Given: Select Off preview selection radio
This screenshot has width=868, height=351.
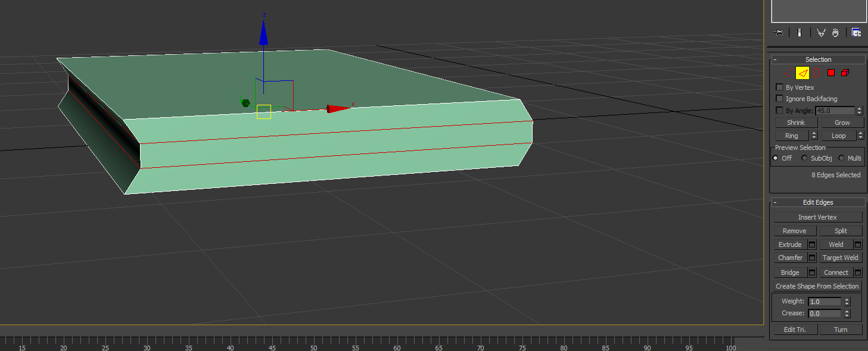Looking at the screenshot, I should (776, 158).
